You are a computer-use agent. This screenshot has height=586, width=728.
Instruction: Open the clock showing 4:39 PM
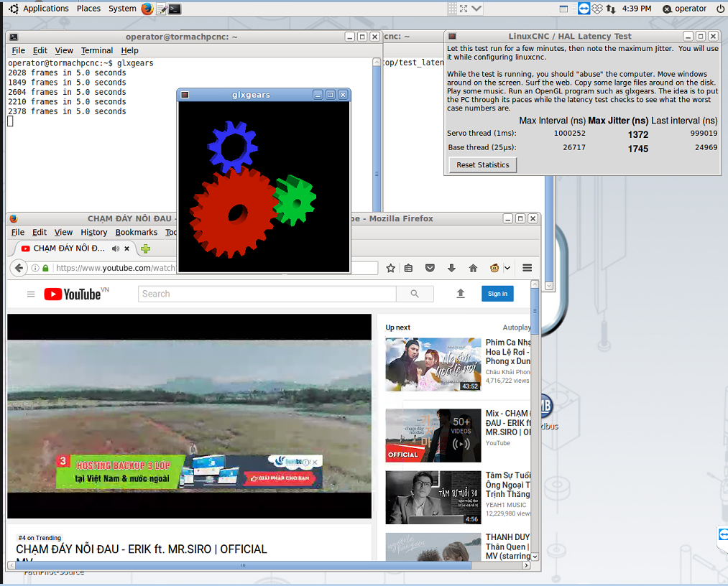[x=637, y=9]
